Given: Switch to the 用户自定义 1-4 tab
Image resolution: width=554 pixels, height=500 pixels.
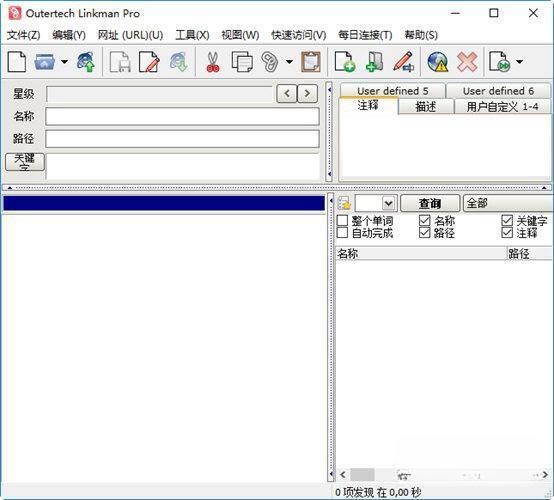Looking at the screenshot, I should point(502,106).
